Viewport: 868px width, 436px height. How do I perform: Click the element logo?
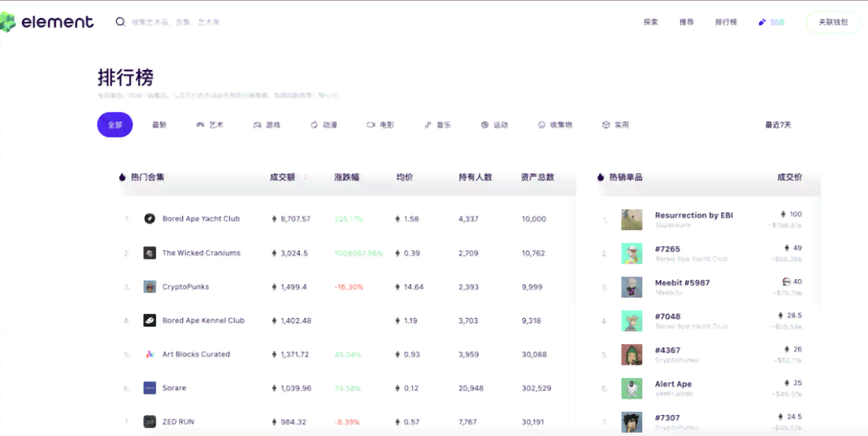pyautogui.click(x=47, y=23)
